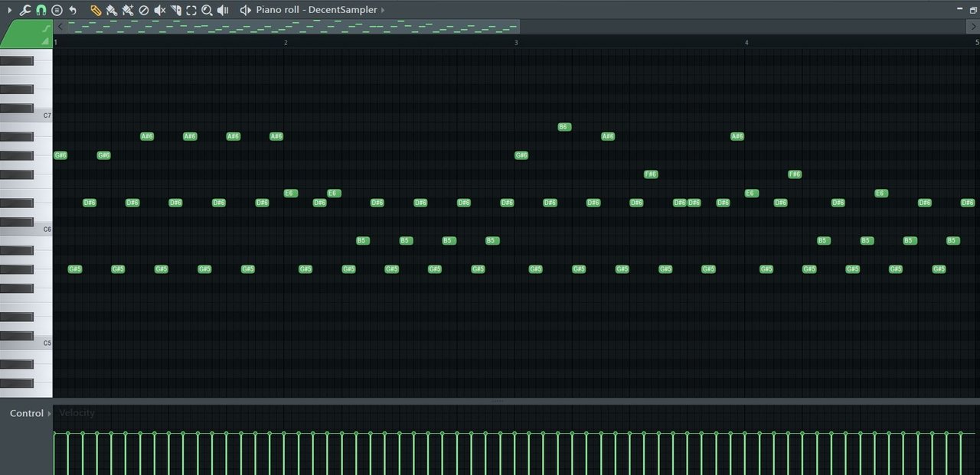Click the undo arrow icon in toolbar
The image size is (980, 475).
73,10
